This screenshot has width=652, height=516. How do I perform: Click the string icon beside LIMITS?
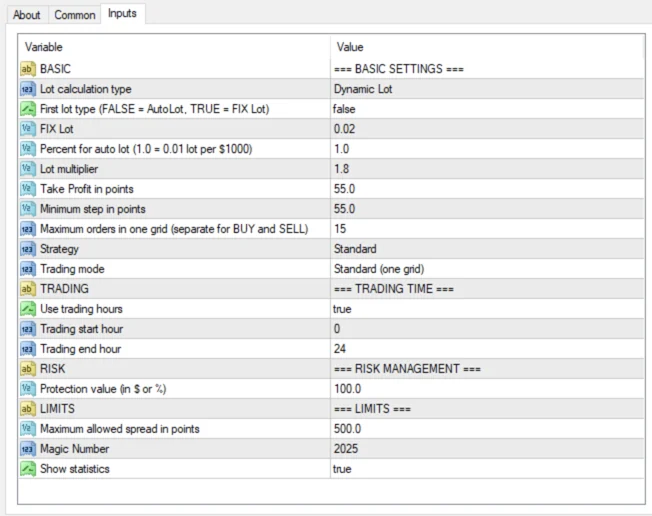pos(27,409)
